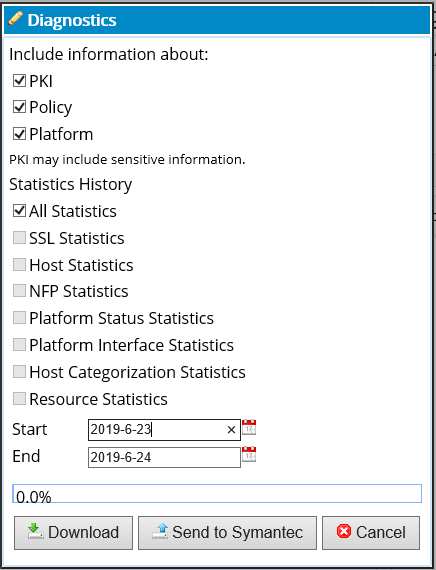Click the 0.0% progress bar
The height and width of the screenshot is (570, 436).
(217, 494)
